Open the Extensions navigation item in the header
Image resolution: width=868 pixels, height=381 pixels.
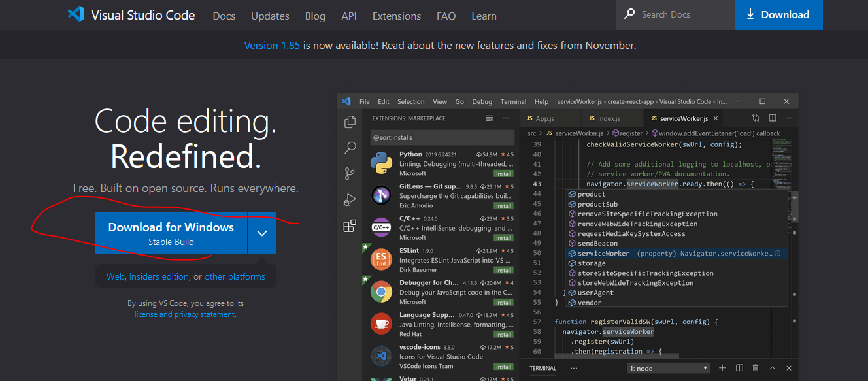click(x=397, y=16)
